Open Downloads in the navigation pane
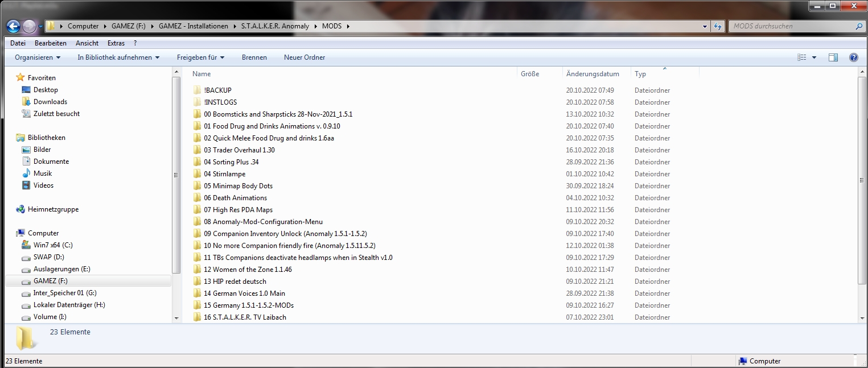This screenshot has height=368, width=868. [x=50, y=101]
